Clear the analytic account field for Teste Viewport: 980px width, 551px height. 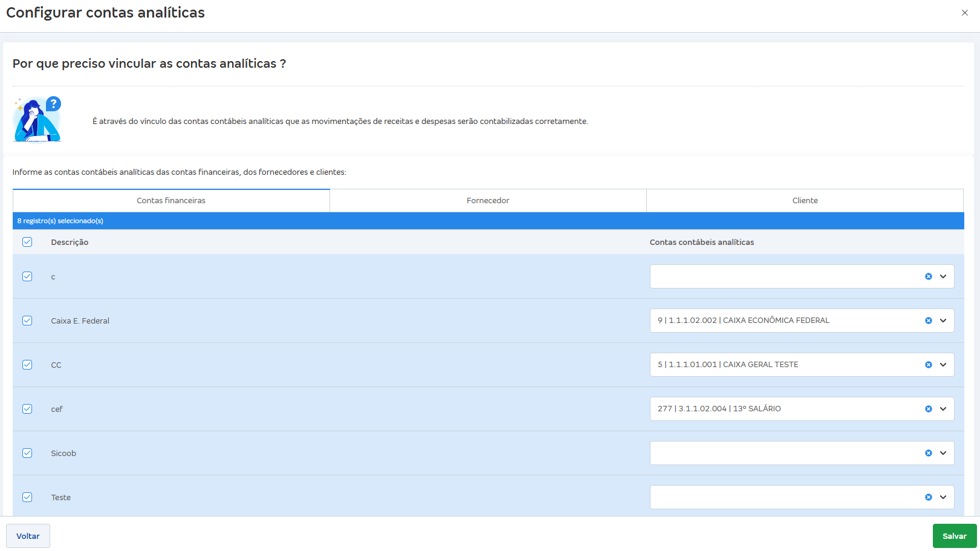[x=929, y=497]
